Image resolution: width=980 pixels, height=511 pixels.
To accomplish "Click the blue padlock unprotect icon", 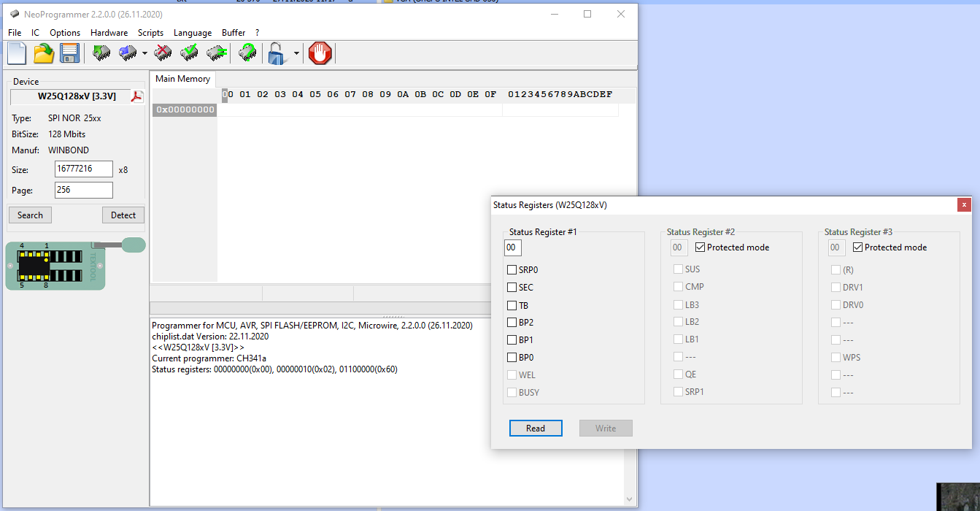I will (x=277, y=53).
